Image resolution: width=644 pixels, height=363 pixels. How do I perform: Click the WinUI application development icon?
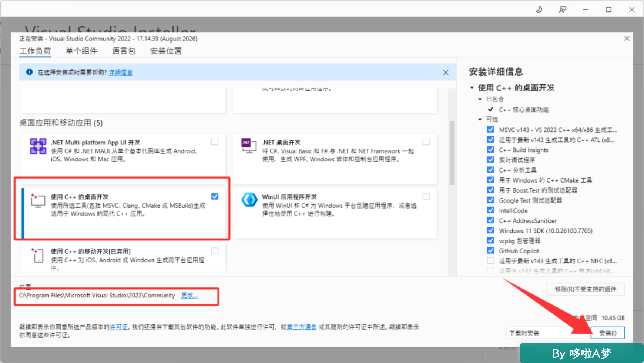point(249,200)
